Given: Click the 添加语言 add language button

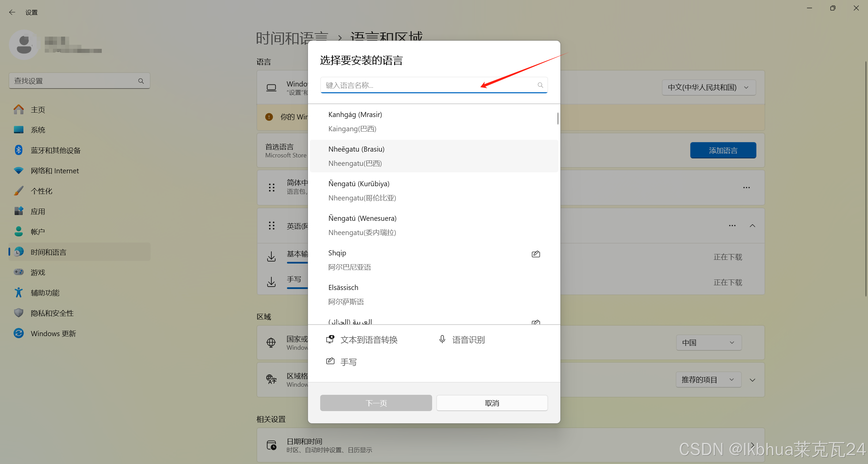Looking at the screenshot, I should [x=723, y=150].
